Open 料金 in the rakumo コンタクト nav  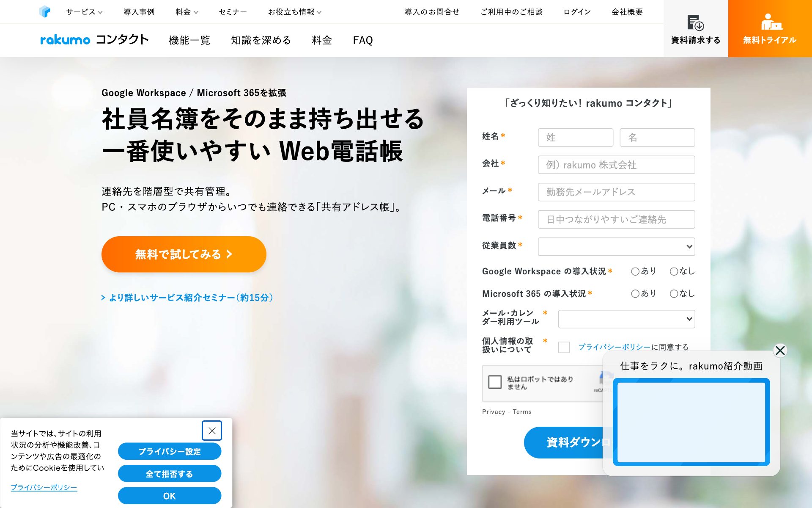click(322, 40)
